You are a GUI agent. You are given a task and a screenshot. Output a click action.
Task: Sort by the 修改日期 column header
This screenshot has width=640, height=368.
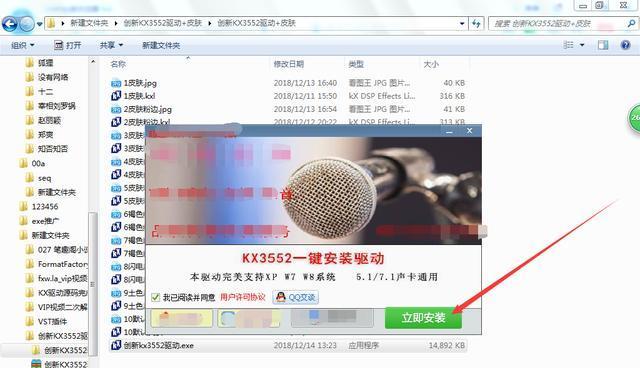(x=289, y=64)
